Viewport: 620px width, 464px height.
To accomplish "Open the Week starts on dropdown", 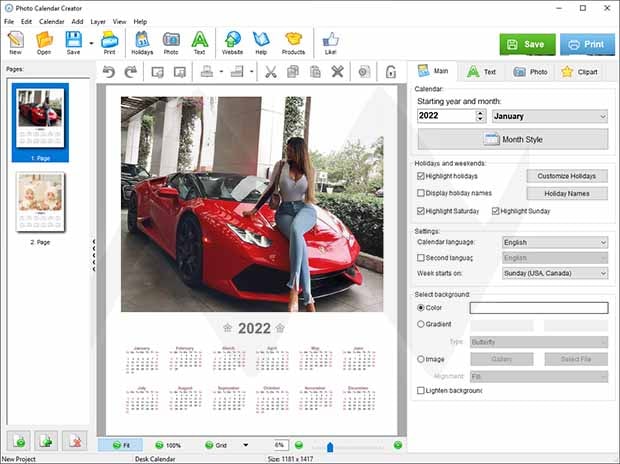I will click(555, 273).
